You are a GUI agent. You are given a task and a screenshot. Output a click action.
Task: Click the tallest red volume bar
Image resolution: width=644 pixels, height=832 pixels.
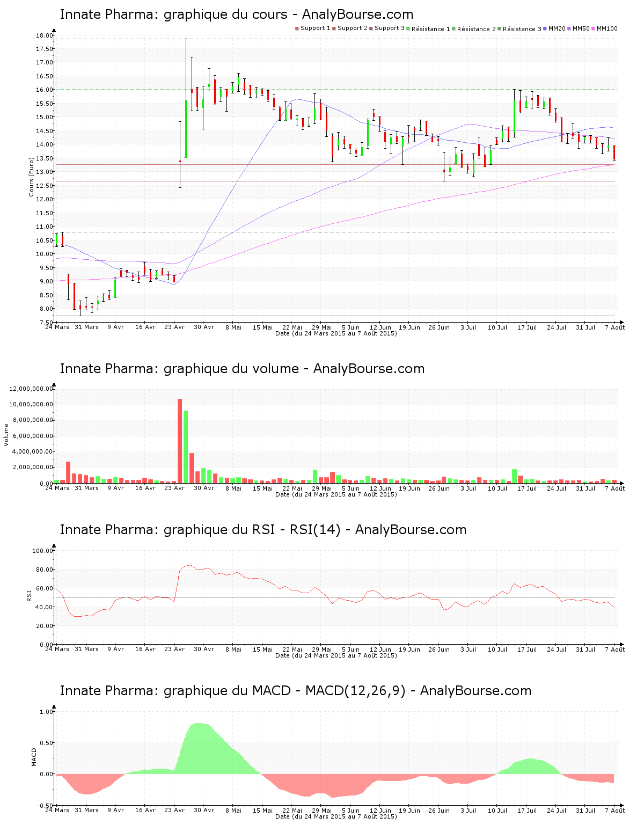pos(180,441)
